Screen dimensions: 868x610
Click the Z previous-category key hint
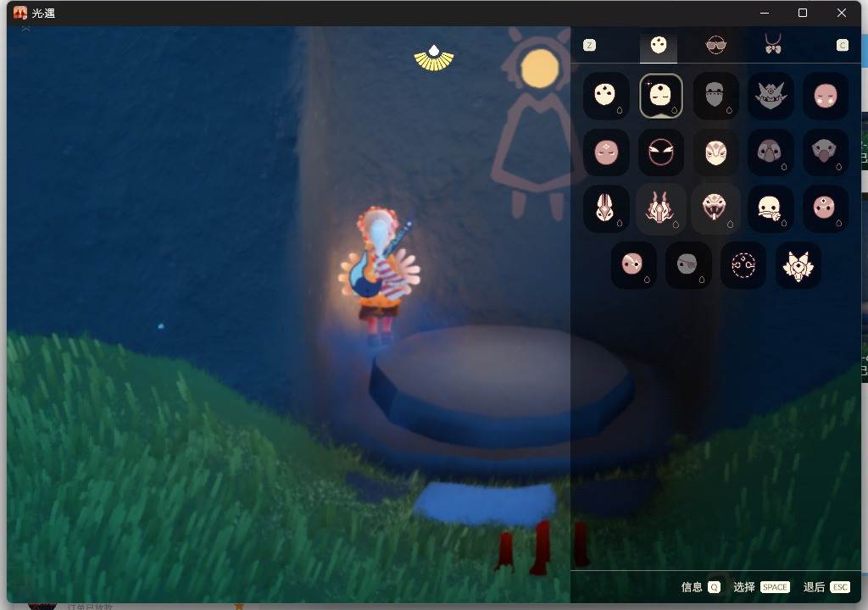click(590, 46)
